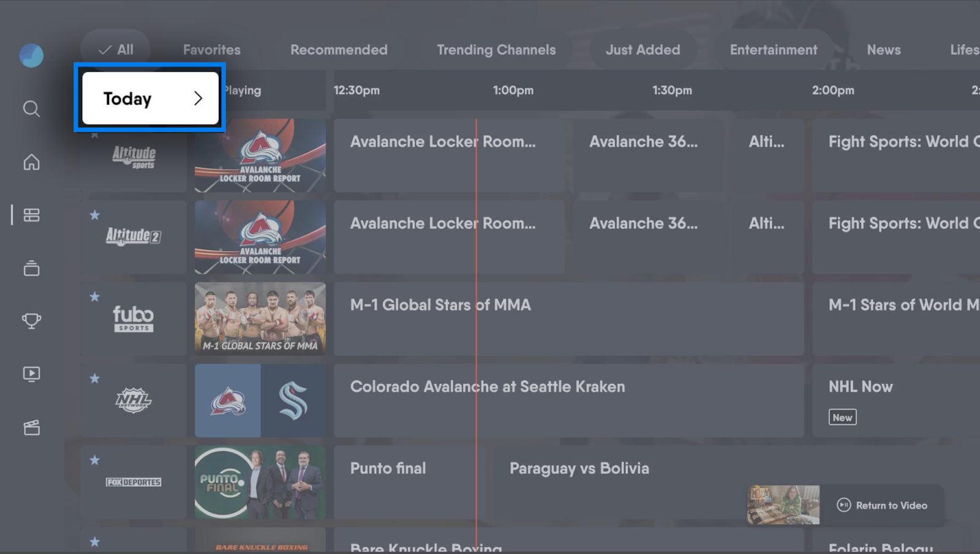The width and height of the screenshot is (980, 554).
Task: Select Avalanche Locker Room program on Altitude Sports
Action: 449,155
